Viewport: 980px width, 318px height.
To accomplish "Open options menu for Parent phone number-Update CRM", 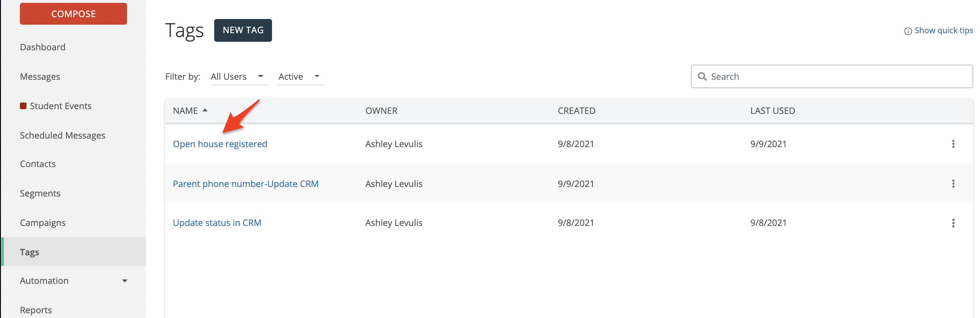I will click(953, 184).
